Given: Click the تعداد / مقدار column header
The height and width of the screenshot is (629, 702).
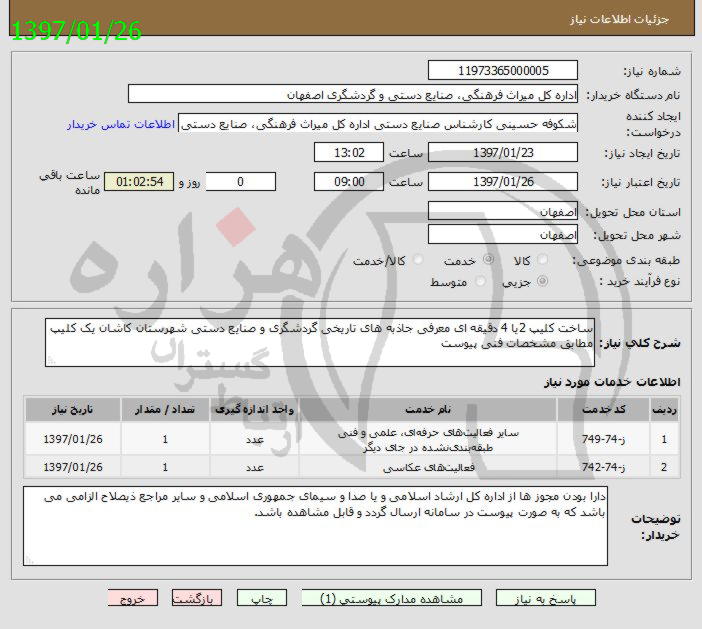Looking at the screenshot, I should pos(165,410).
